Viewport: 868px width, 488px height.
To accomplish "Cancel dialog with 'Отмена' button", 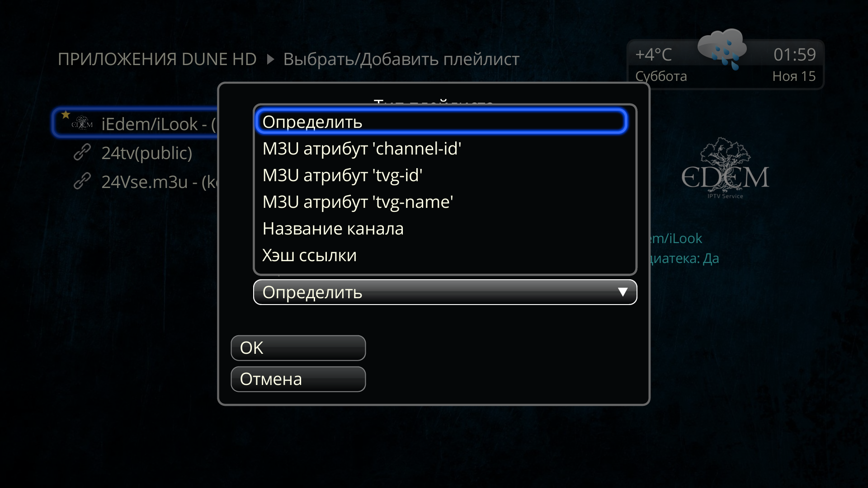I will [x=298, y=379].
